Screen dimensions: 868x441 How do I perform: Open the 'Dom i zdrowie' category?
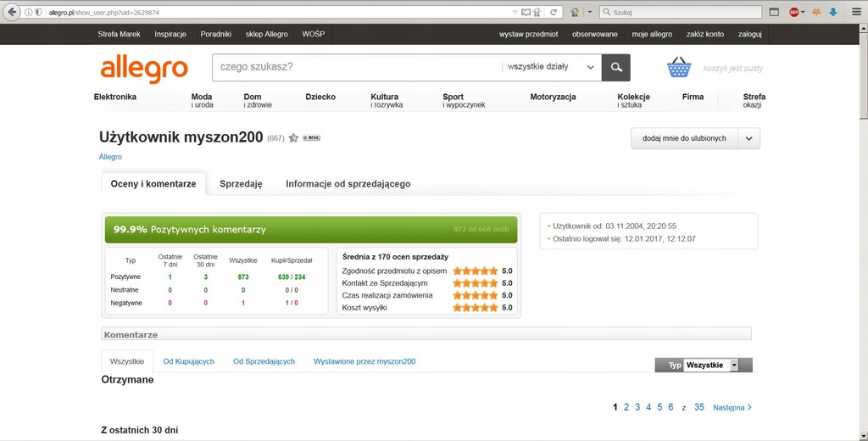258,100
